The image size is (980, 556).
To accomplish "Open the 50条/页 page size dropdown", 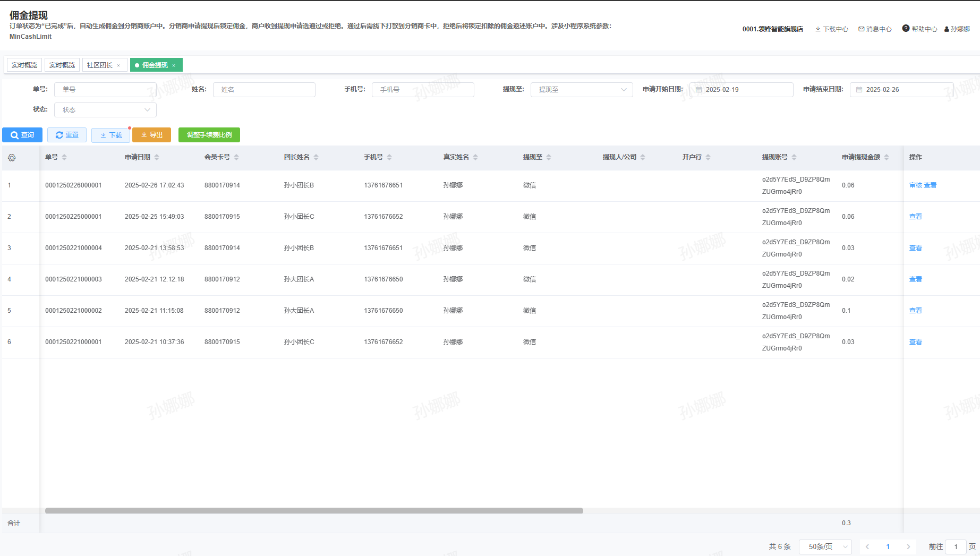I will point(825,546).
